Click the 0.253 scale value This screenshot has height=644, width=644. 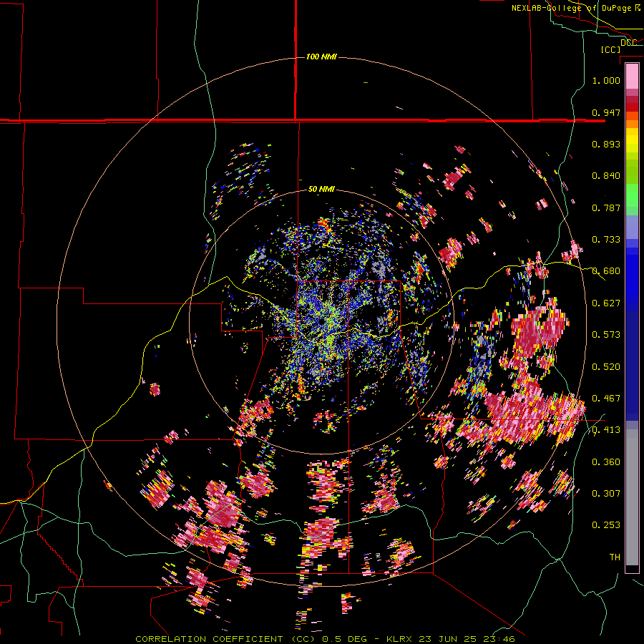point(606,525)
